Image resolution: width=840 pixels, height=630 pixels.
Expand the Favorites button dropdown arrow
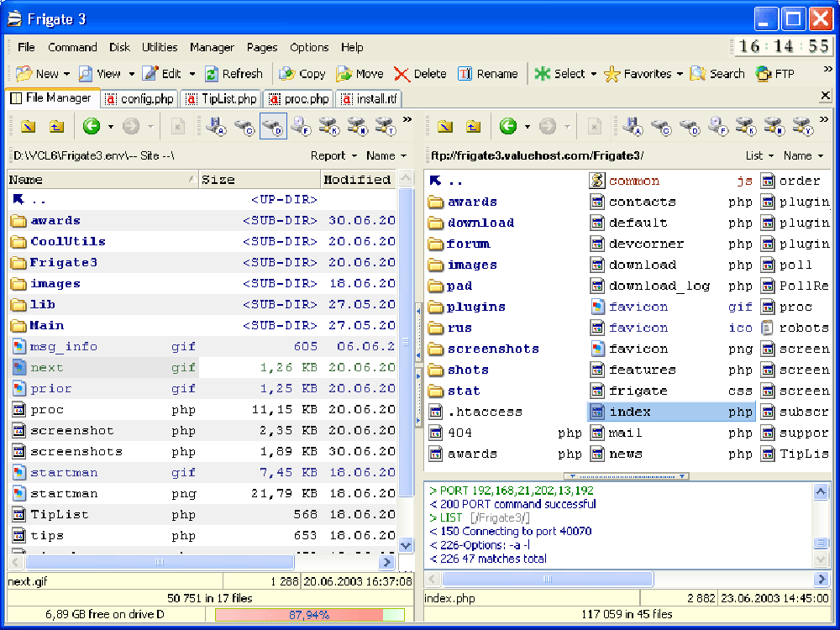680,74
